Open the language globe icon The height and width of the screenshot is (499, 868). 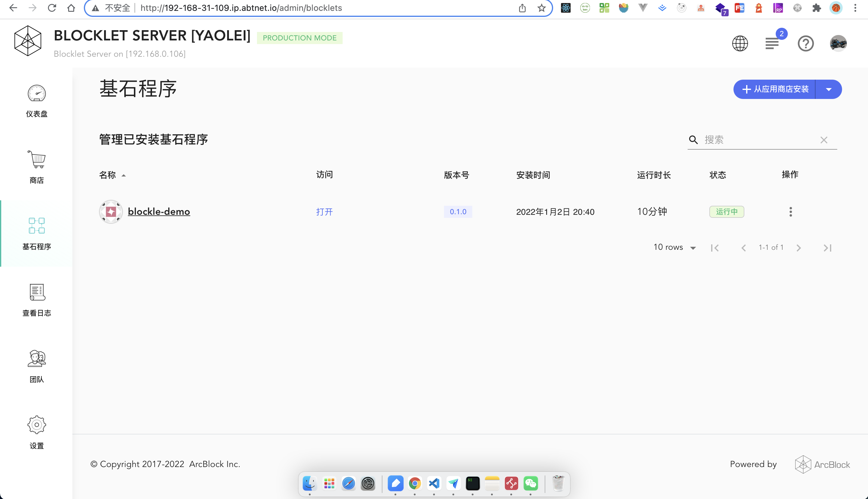tap(740, 43)
